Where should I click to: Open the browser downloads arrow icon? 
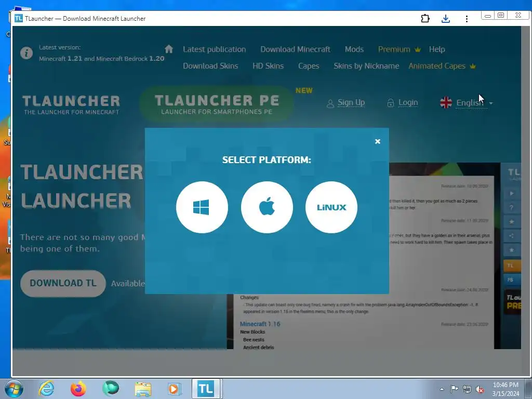point(446,19)
